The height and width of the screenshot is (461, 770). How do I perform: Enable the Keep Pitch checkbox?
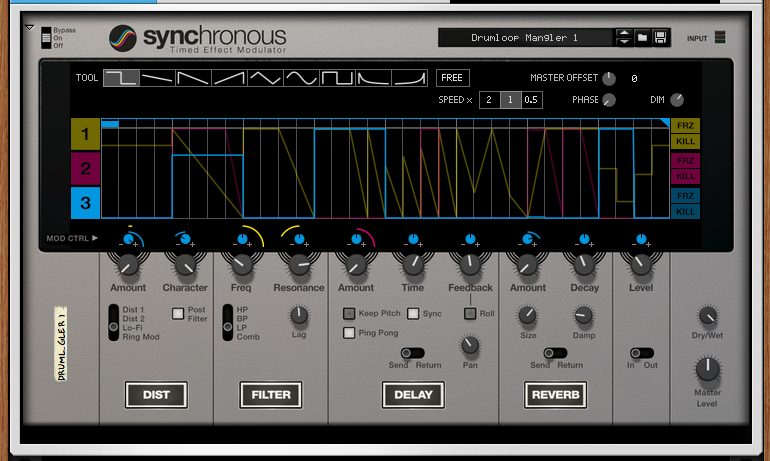(349, 313)
